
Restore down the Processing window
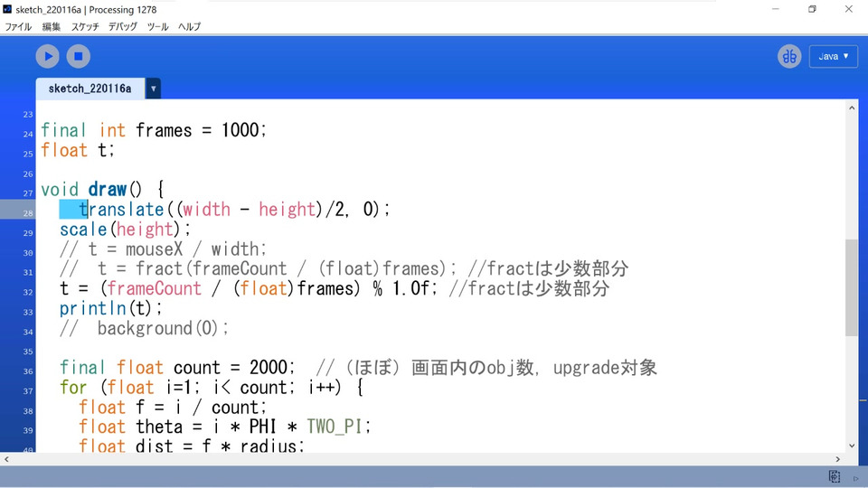coord(812,9)
